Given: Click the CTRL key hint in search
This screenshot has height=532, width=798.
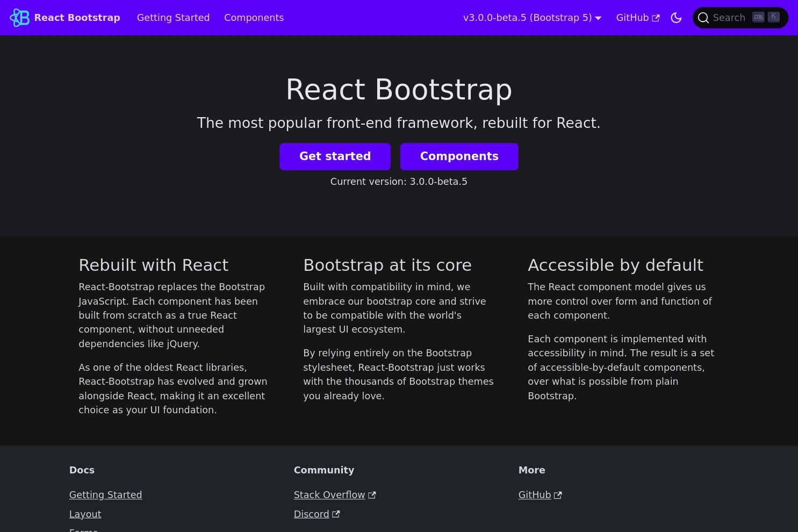Looking at the screenshot, I should 758,17.
